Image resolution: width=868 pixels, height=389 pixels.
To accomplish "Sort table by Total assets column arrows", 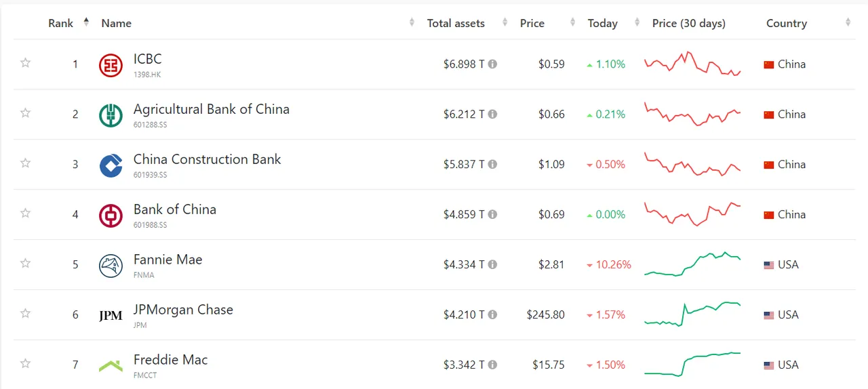I will (505, 23).
